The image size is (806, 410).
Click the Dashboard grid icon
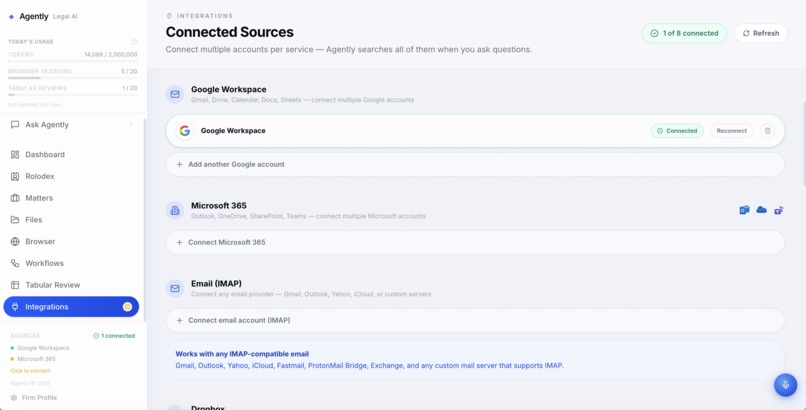click(15, 155)
